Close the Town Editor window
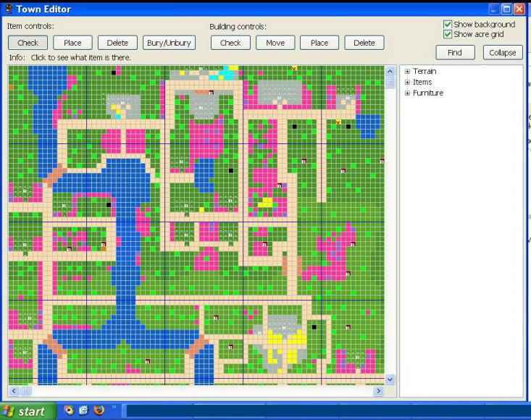 point(519,9)
